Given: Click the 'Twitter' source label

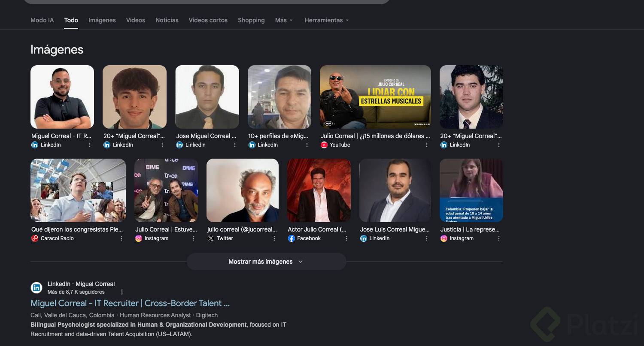Looking at the screenshot, I should point(225,238).
